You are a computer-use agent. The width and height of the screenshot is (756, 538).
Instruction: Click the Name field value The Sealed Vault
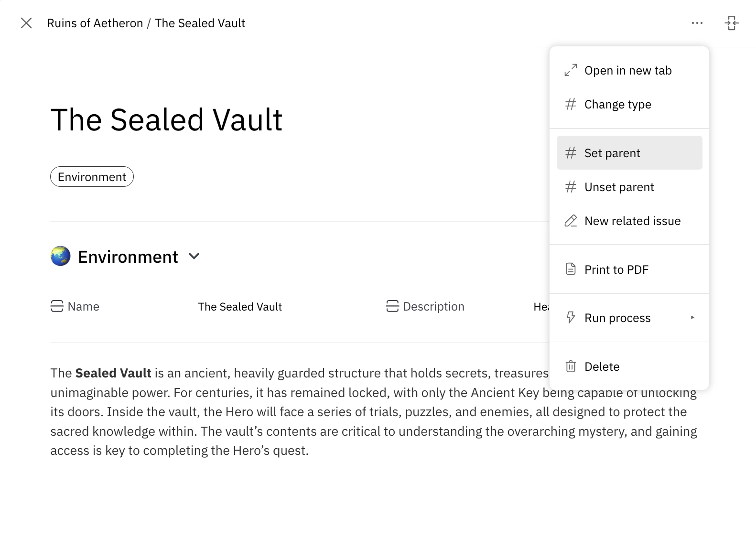coord(240,307)
